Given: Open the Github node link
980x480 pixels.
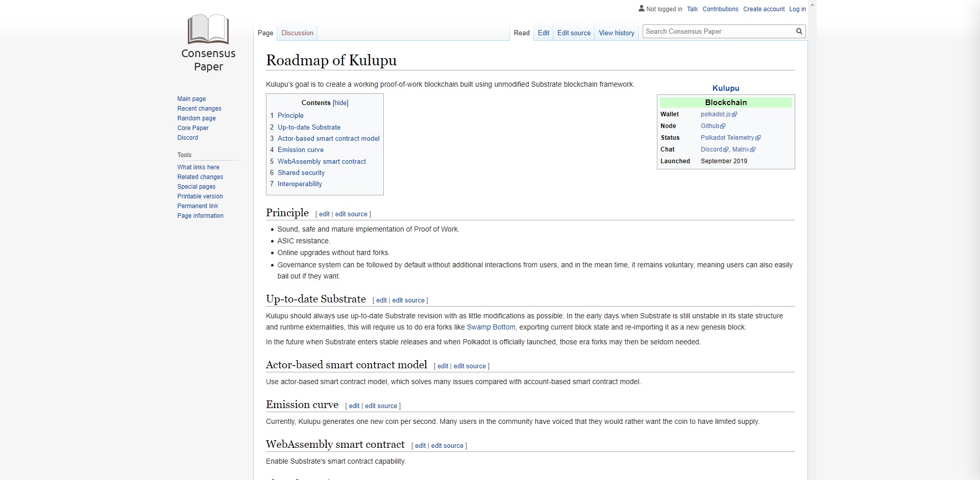Looking at the screenshot, I should click(710, 126).
